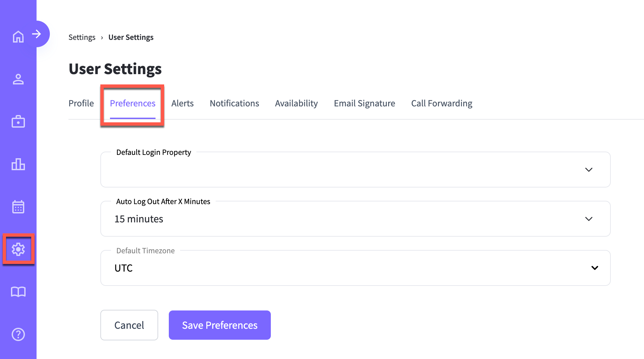The width and height of the screenshot is (644, 359).
Task: Open the briefcase icon in sidebar
Action: [18, 121]
